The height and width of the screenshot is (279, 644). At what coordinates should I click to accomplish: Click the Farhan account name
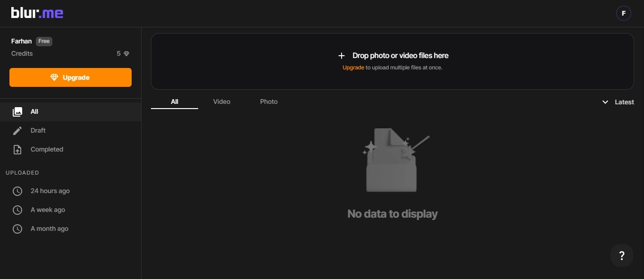point(21,42)
